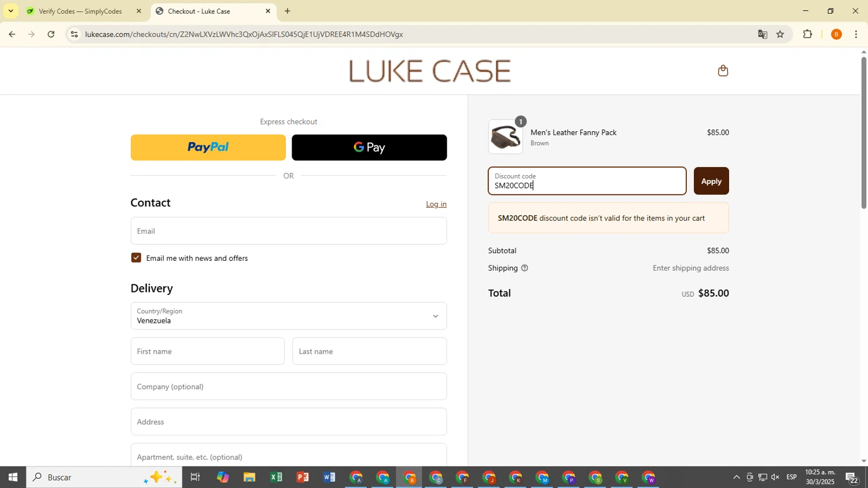The height and width of the screenshot is (488, 868).
Task: Launch Copilot from the taskbar
Action: [223, 478]
